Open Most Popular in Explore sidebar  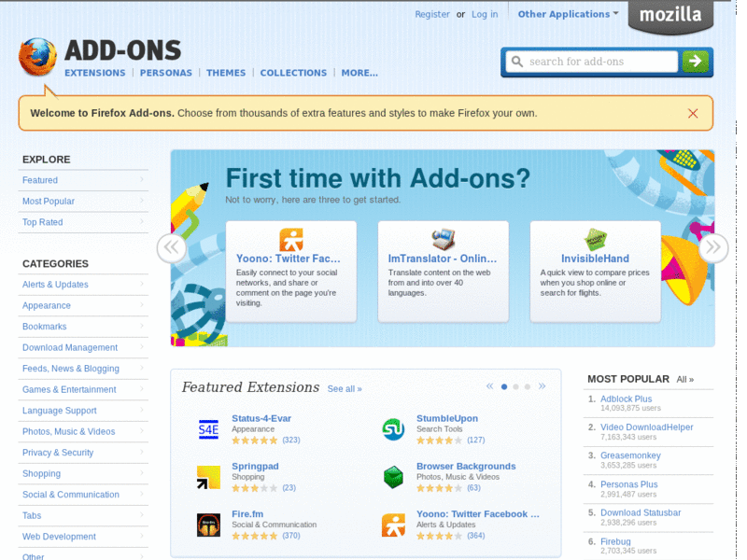coord(83,202)
